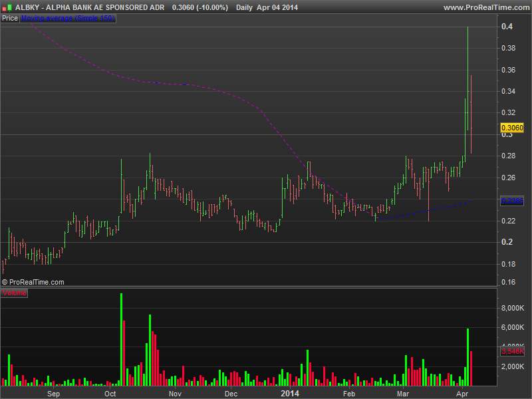Click the red 3,546K volume value tag
The width and height of the screenshot is (532, 399).
[x=513, y=351]
